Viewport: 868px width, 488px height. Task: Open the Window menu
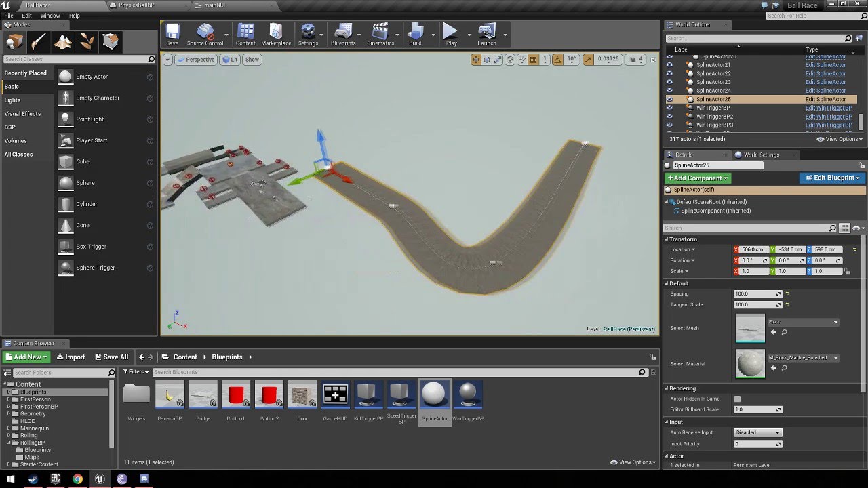(x=50, y=16)
